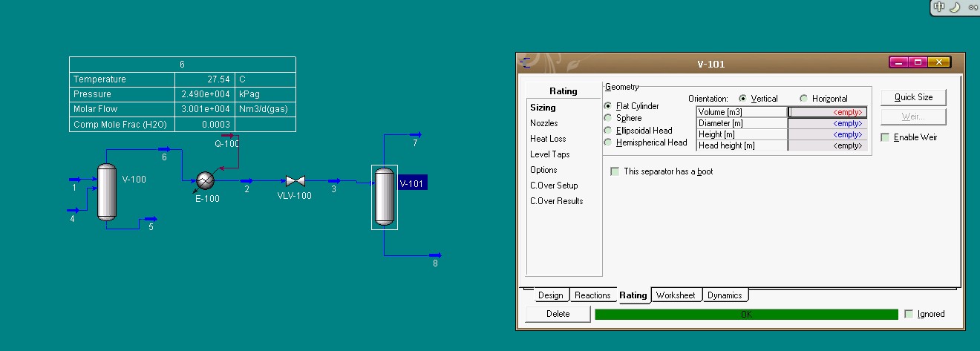The width and height of the screenshot is (980, 351).
Task: Click the stream 8 outlet arrow
Action: (435, 255)
